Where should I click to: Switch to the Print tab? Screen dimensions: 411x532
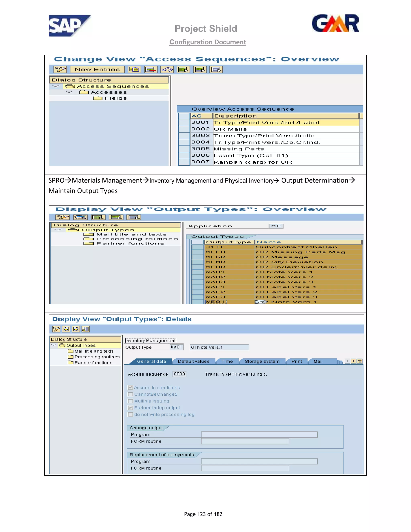[x=297, y=362]
